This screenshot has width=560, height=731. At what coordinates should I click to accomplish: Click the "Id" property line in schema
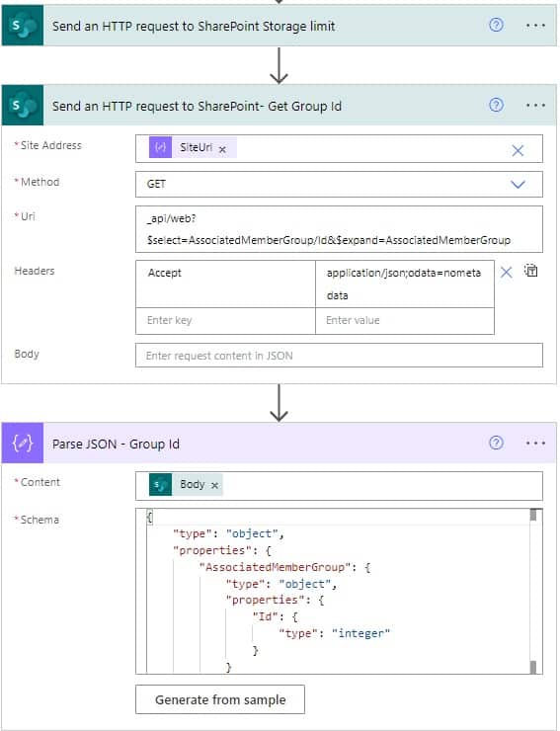point(276,616)
